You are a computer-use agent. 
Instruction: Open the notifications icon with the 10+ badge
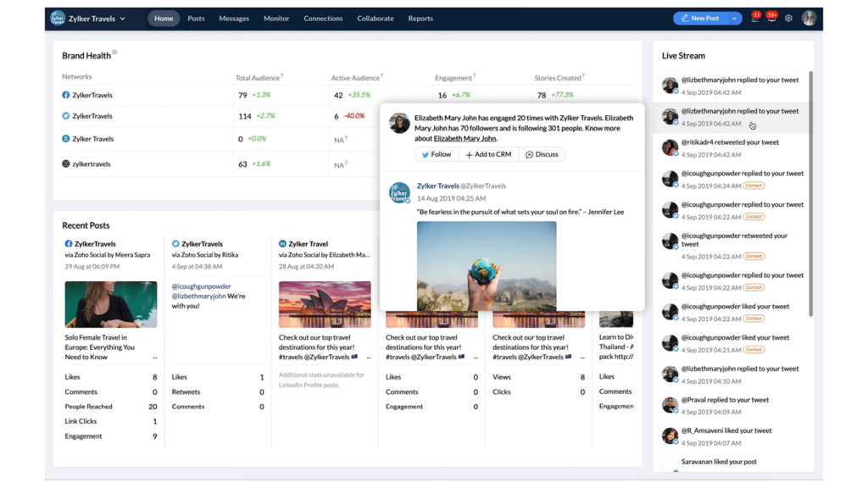tap(771, 18)
